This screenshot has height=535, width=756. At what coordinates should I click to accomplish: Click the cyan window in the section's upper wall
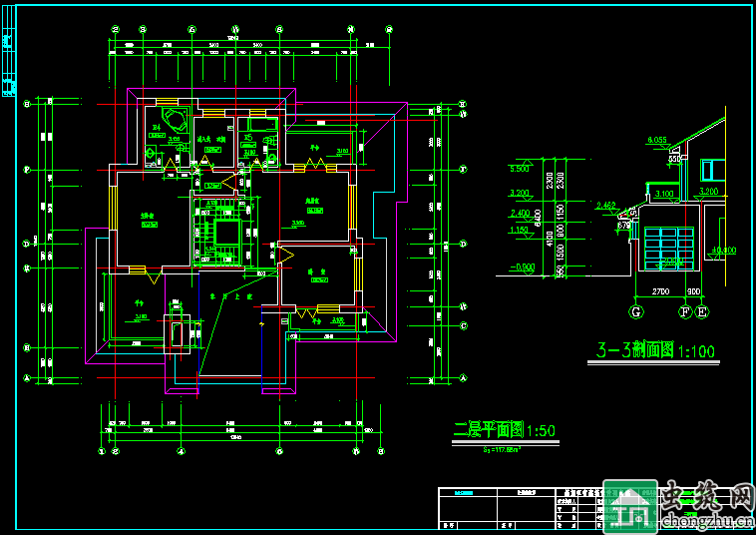(x=712, y=171)
